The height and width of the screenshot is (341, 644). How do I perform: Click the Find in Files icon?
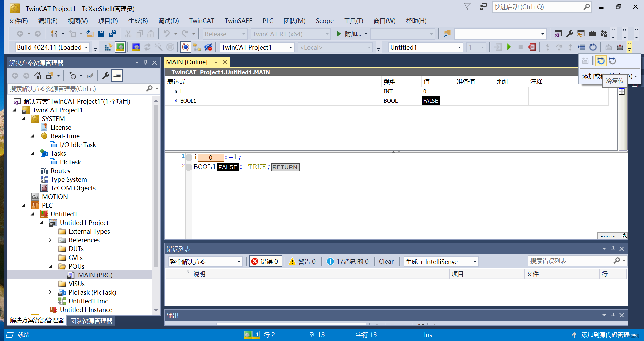click(447, 34)
